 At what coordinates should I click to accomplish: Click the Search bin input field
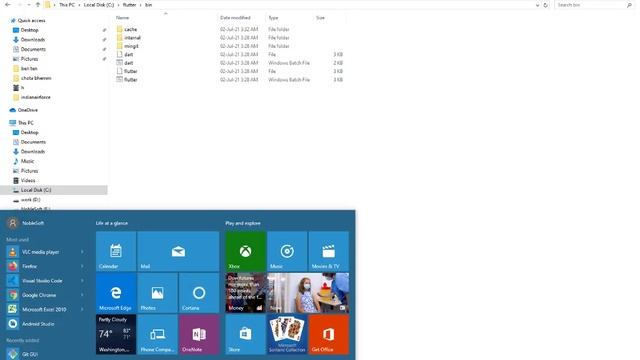click(x=591, y=5)
